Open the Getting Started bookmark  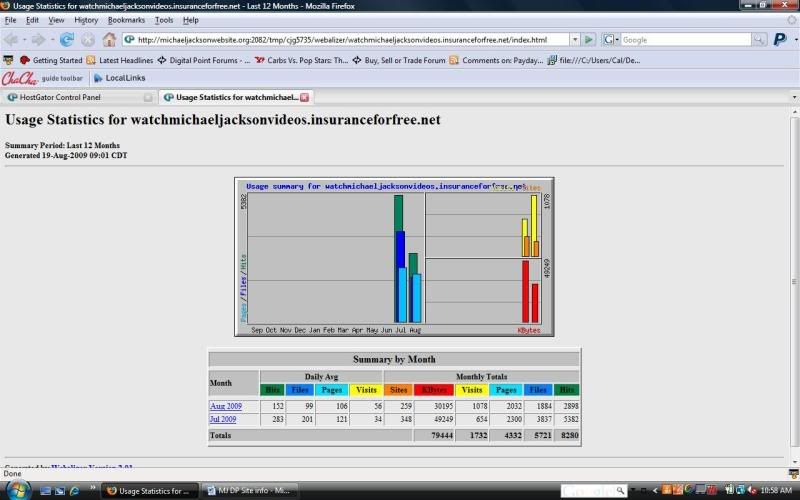click(51, 60)
